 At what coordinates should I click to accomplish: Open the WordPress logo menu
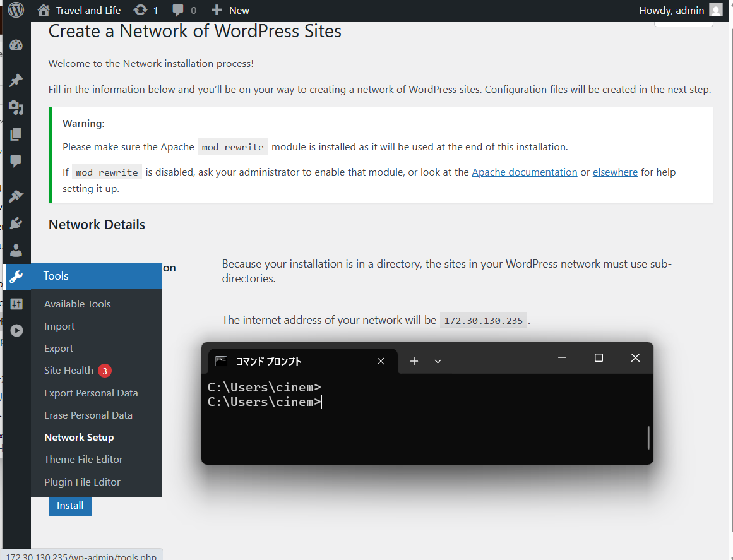coord(16,10)
